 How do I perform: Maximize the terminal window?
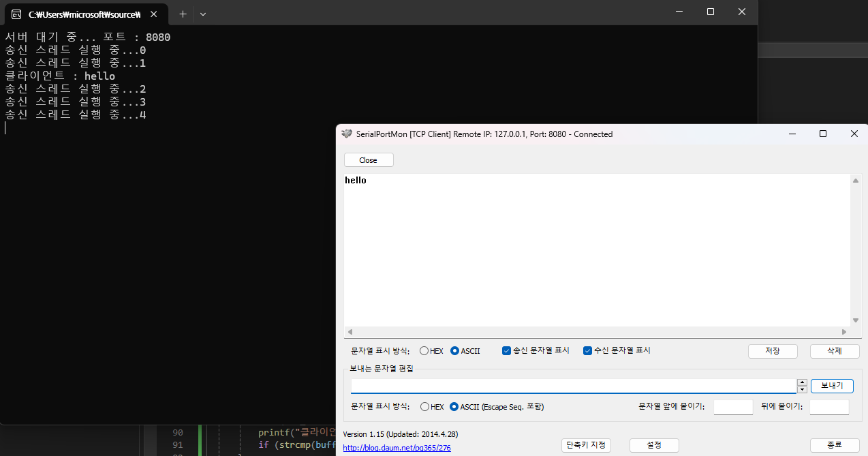[x=711, y=12]
